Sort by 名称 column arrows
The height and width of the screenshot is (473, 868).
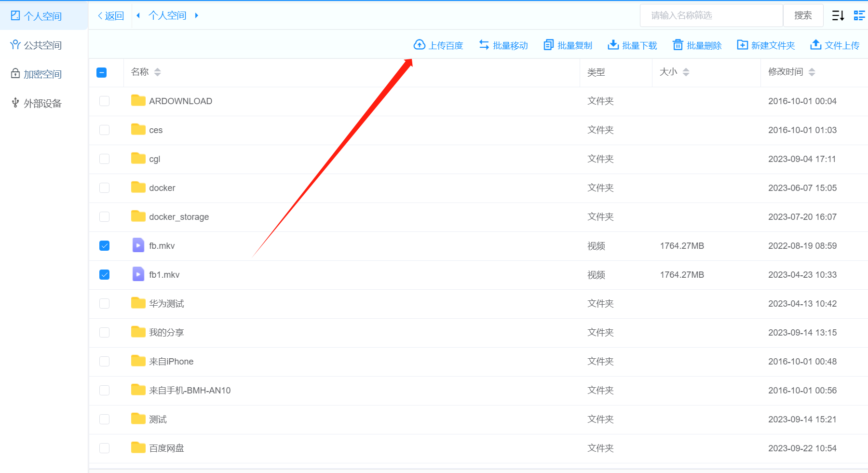click(x=157, y=72)
